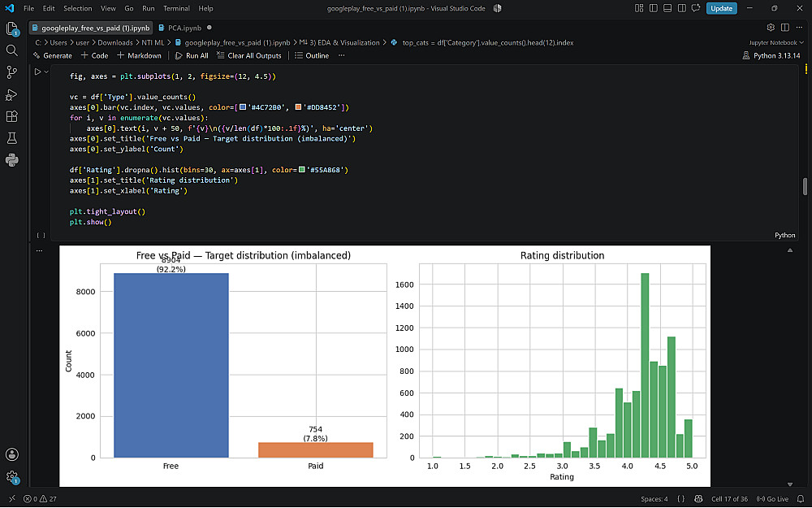Open the Python 3.13.14 kernel picker
This screenshot has height=508, width=812.
tap(771, 55)
